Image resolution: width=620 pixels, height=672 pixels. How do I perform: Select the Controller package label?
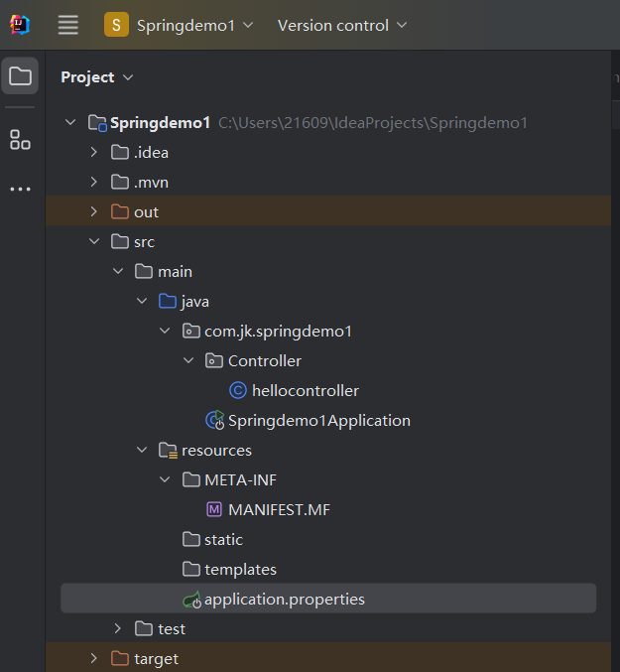pyautogui.click(x=265, y=361)
